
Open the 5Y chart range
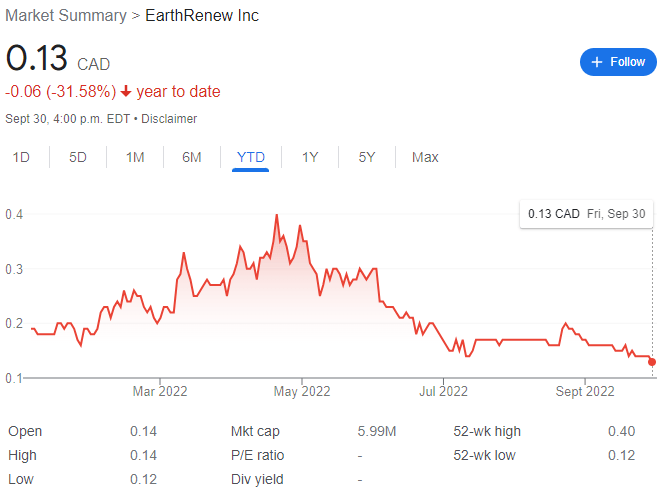(x=367, y=157)
